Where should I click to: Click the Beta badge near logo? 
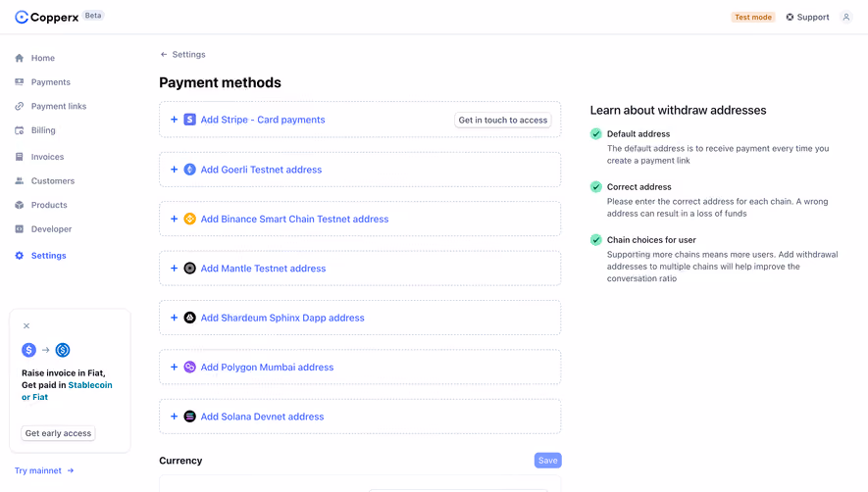click(x=93, y=16)
